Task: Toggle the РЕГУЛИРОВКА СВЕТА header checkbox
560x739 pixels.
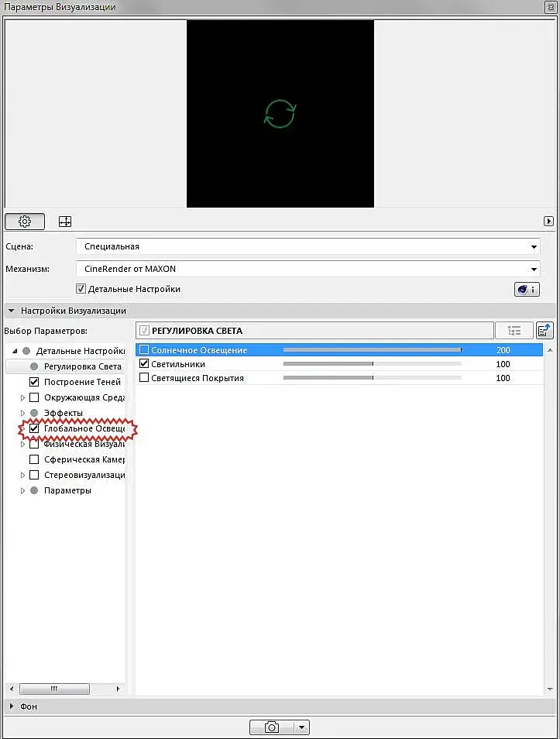Action: [x=144, y=331]
